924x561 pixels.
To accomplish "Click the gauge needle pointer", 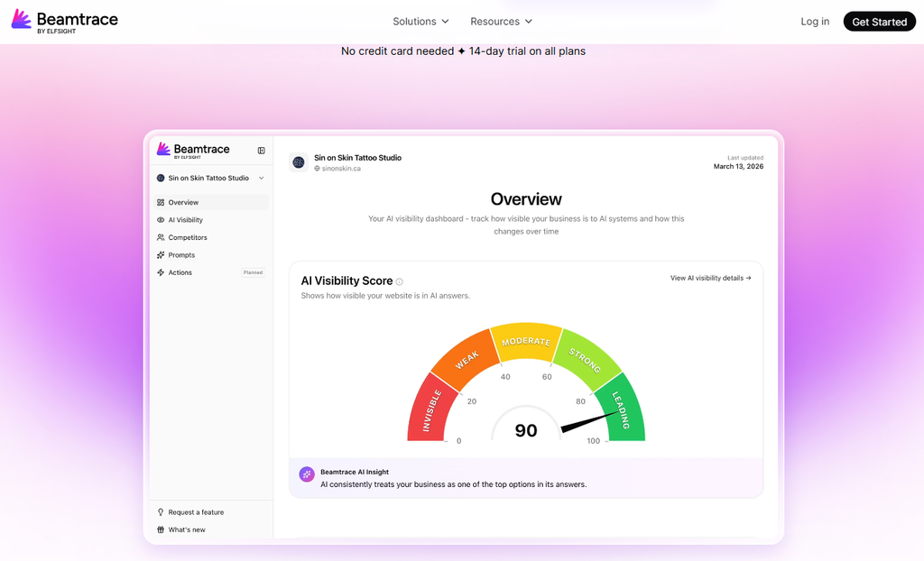I will pos(589,421).
